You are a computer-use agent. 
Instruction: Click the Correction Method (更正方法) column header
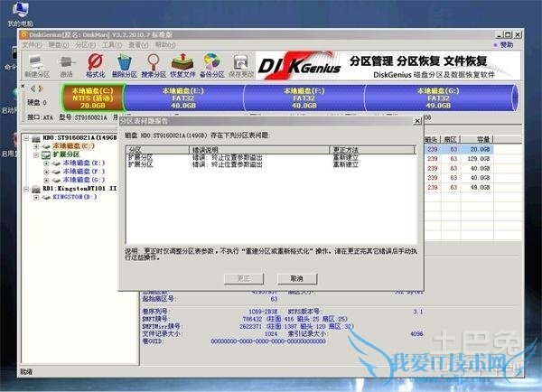(x=372, y=150)
